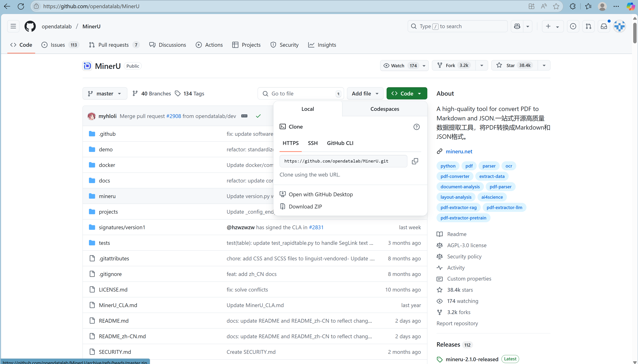
Task: Copy the clone URL using the clipboard icon
Action: (415, 161)
